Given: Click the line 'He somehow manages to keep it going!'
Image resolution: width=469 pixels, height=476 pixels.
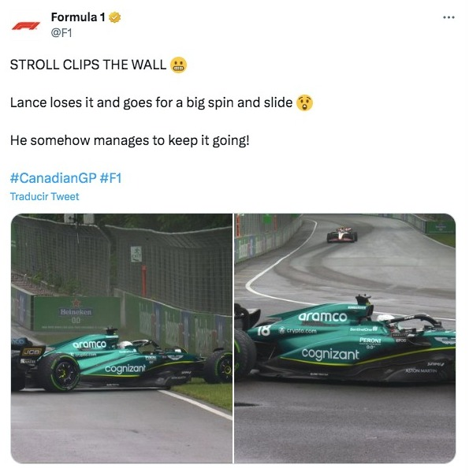Looking at the screenshot, I should 129,140.
